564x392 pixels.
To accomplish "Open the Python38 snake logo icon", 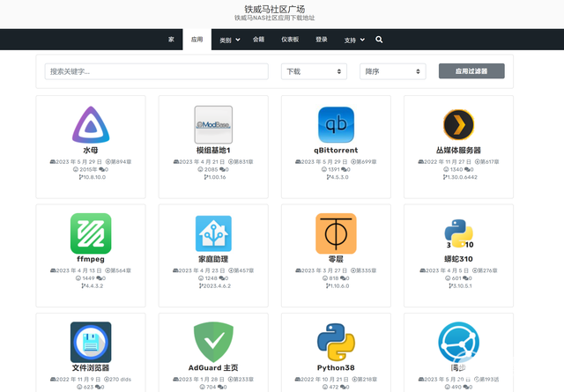I will (336, 342).
